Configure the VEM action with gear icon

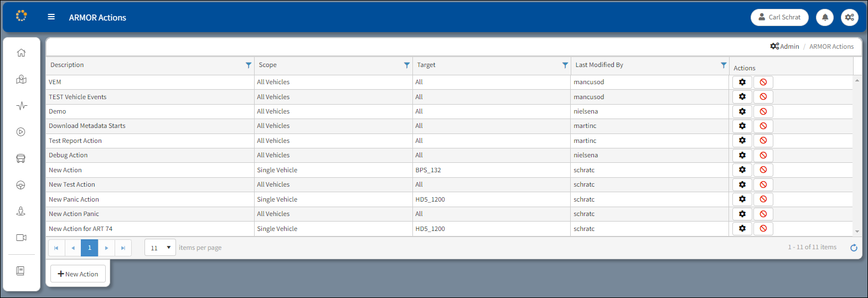pos(742,82)
